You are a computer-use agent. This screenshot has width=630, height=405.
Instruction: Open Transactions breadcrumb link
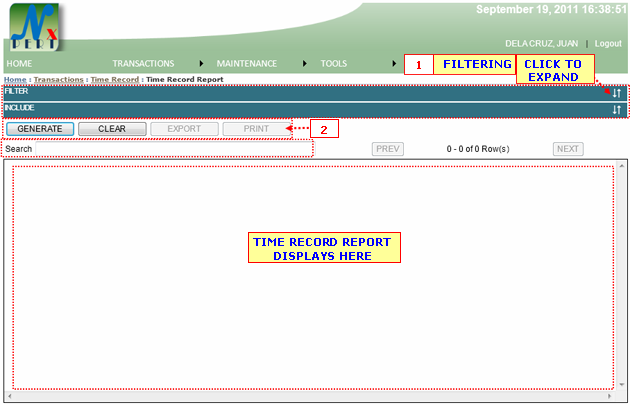pyautogui.click(x=59, y=78)
